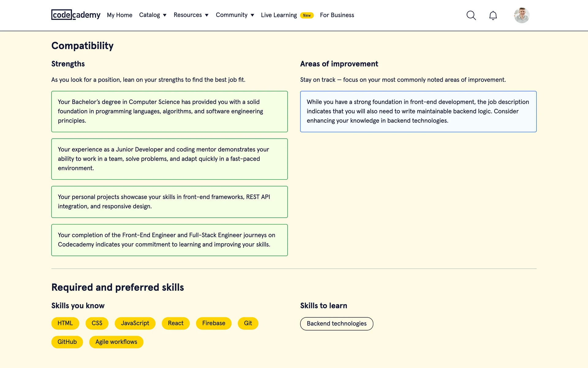588x368 pixels.
Task: Click the Git skill tag
Action: coord(248,323)
